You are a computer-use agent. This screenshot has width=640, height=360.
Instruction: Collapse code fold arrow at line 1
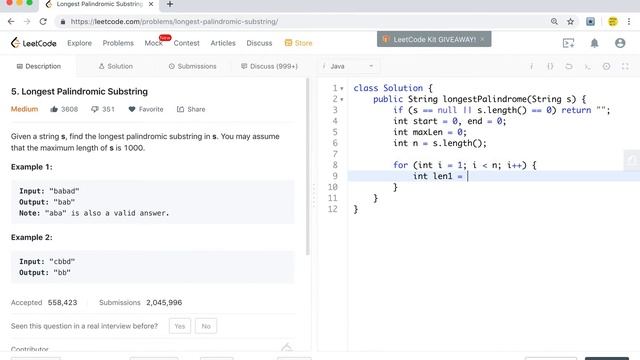(342, 89)
